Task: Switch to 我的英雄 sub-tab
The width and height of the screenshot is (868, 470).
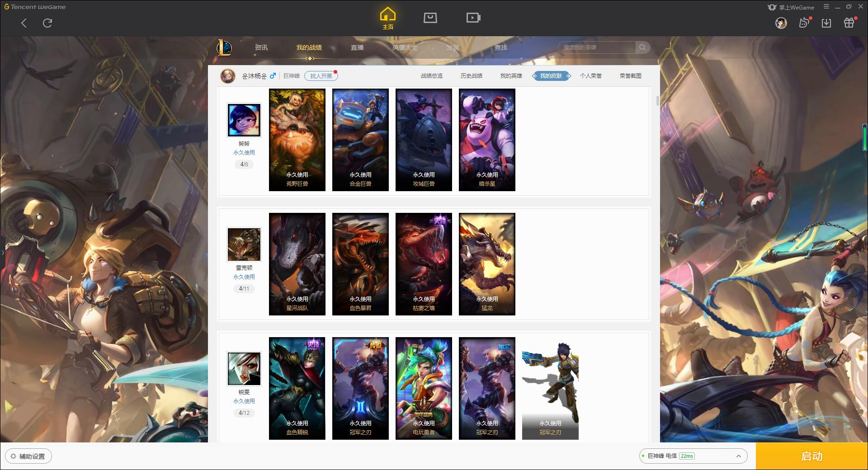Action: click(x=511, y=76)
